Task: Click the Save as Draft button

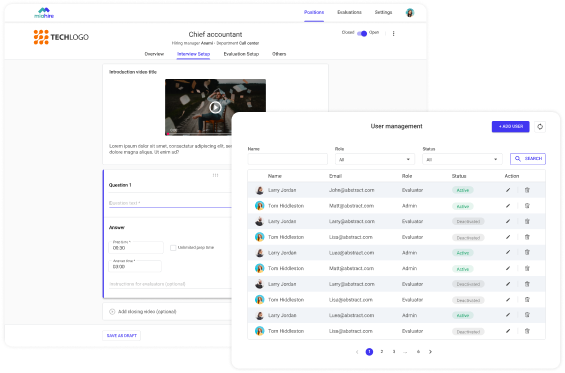Action: [x=121, y=336]
